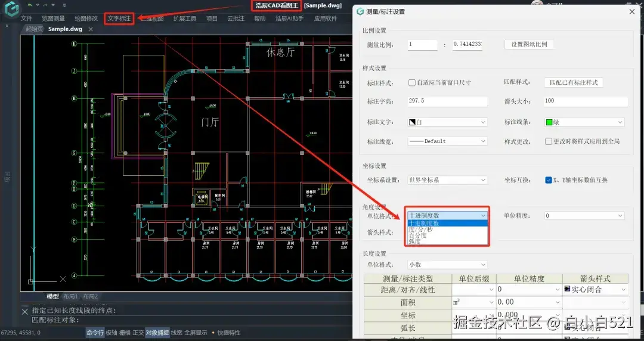Image resolution: width=644 pixels, height=341 pixels.
Task: Open the 绘图修改 menu
Action: (x=86, y=18)
